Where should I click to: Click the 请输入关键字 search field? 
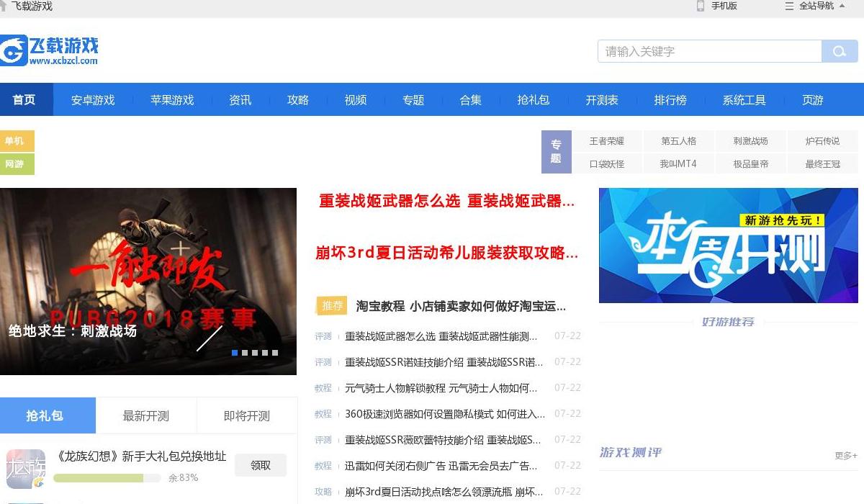[710, 51]
